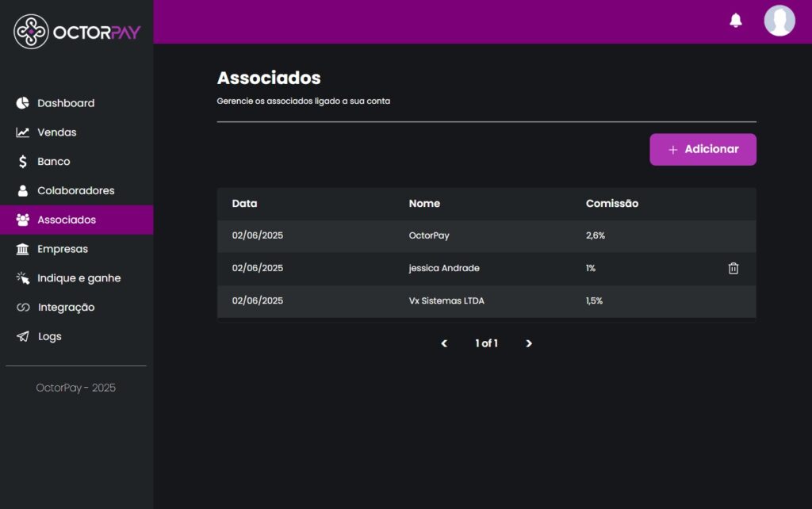Image resolution: width=812 pixels, height=509 pixels.
Task: Select the OctorPay name cell
Action: point(429,235)
